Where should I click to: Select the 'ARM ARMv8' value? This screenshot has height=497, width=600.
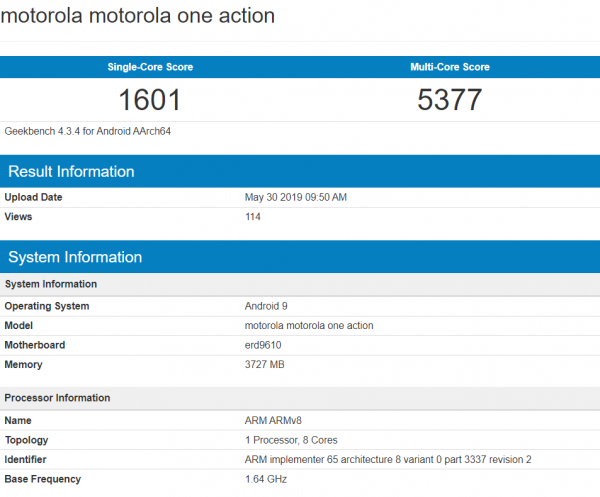[273, 420]
